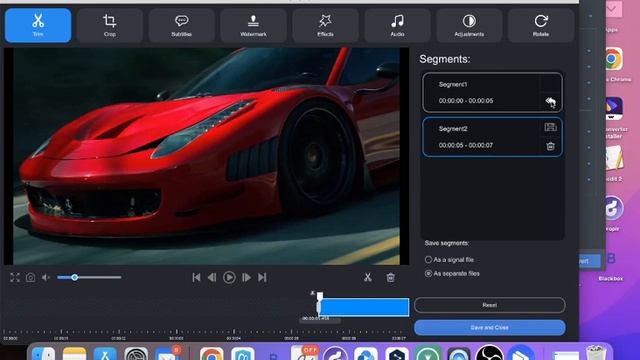The height and width of the screenshot is (360, 640).
Task: Switch to the Subtitles tab
Action: point(182,25)
